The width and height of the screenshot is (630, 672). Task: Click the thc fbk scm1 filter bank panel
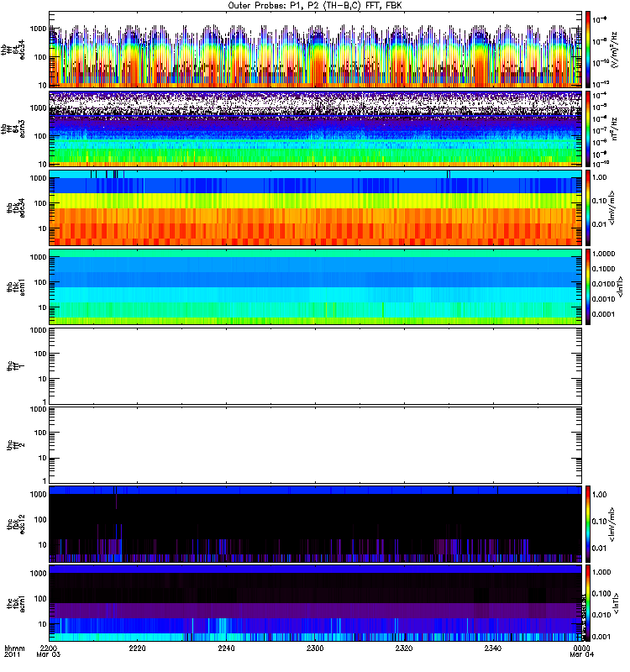pyautogui.click(x=315, y=603)
